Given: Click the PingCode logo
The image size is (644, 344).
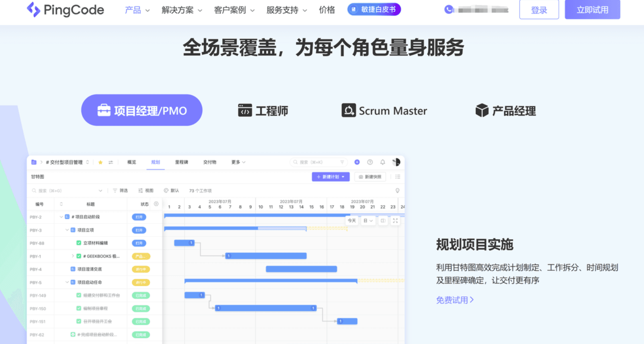Looking at the screenshot, I should [65, 10].
